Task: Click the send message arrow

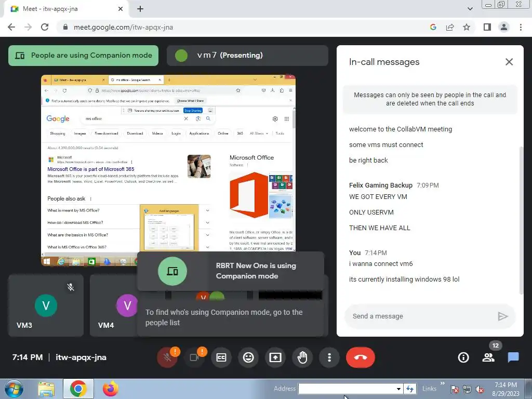Action: click(x=502, y=316)
